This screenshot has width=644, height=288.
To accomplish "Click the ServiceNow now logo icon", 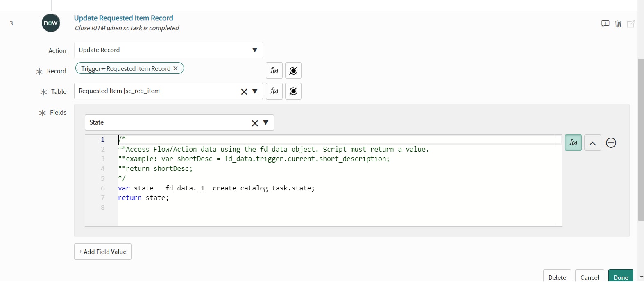I will (51, 23).
